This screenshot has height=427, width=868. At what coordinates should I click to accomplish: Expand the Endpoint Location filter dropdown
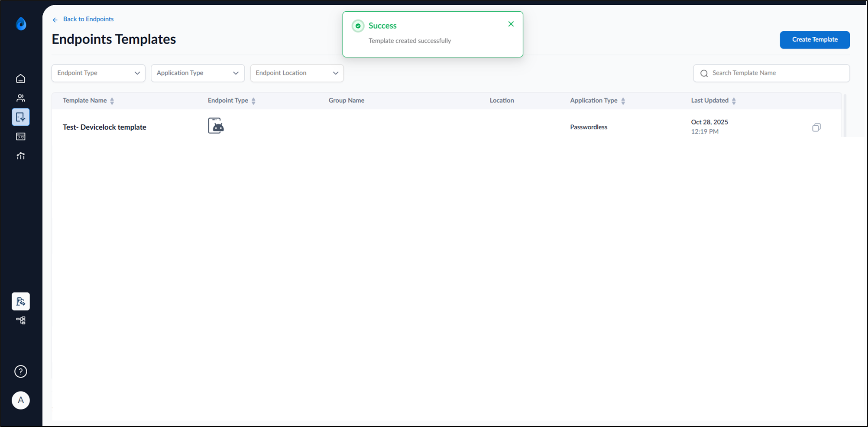(x=297, y=73)
